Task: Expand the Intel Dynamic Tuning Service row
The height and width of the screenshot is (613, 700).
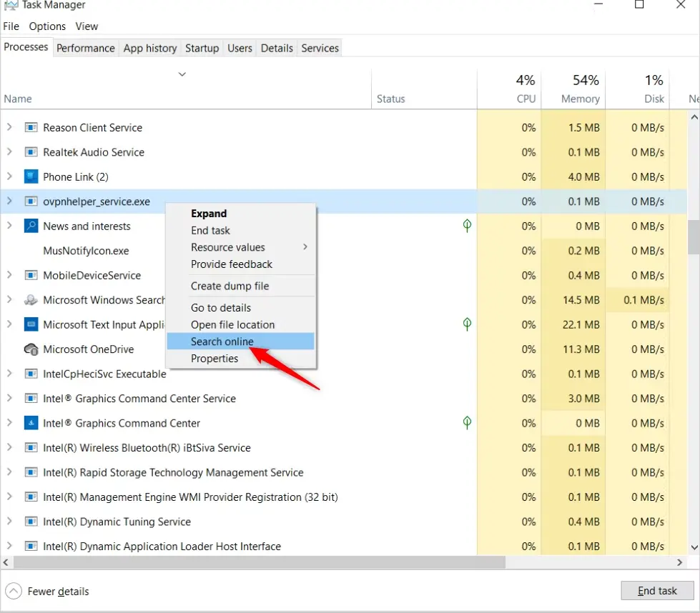Action: pos(9,521)
